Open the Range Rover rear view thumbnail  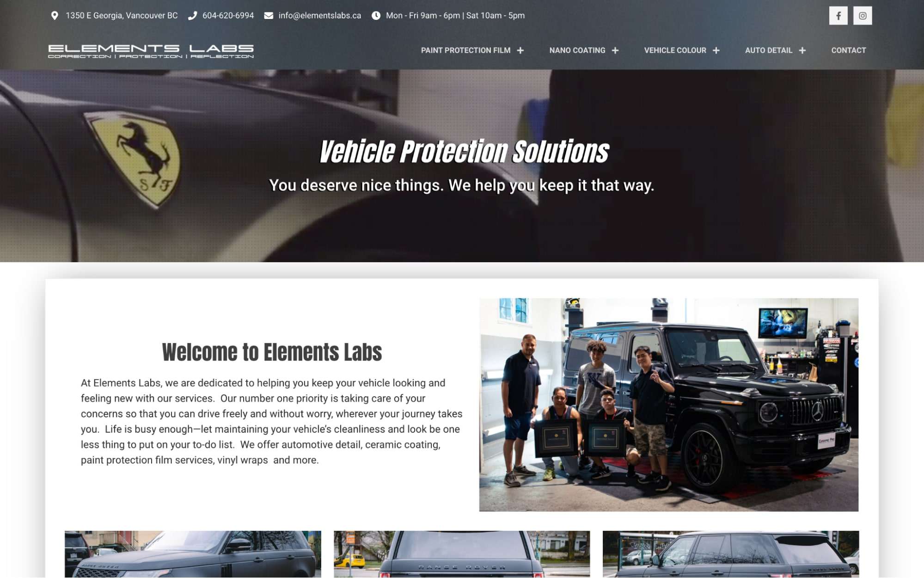(x=462, y=554)
